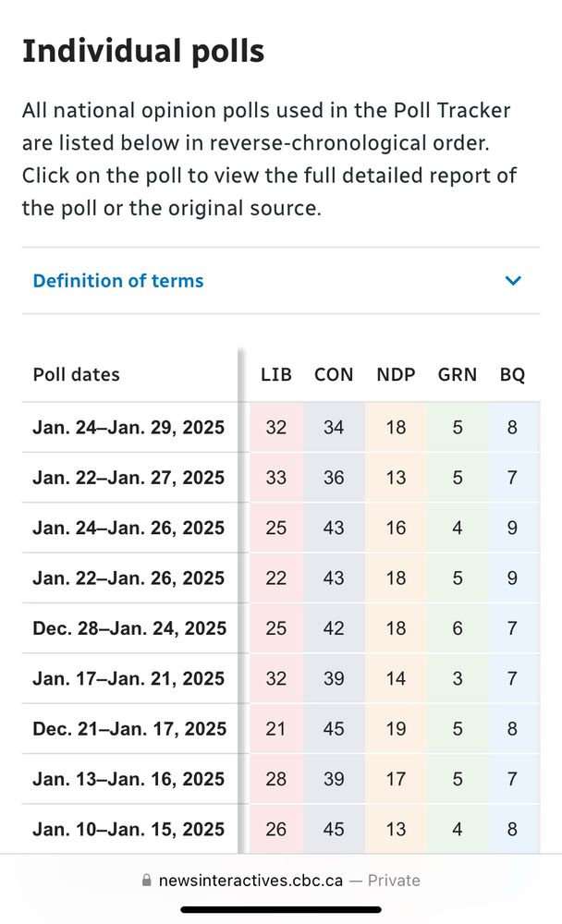The width and height of the screenshot is (562, 924).
Task: Open the Jan. 22–Jan. 26, 2025 poll
Action: click(x=128, y=577)
